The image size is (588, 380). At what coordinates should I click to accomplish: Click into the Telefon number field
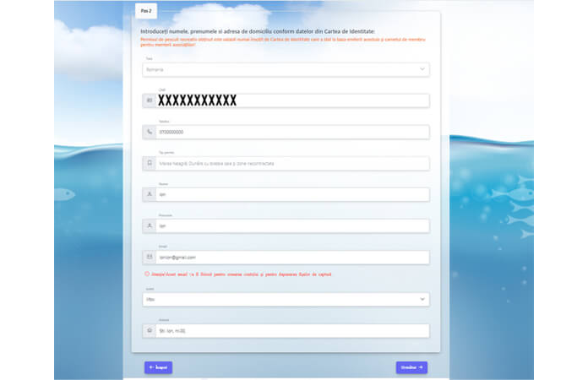click(291, 132)
